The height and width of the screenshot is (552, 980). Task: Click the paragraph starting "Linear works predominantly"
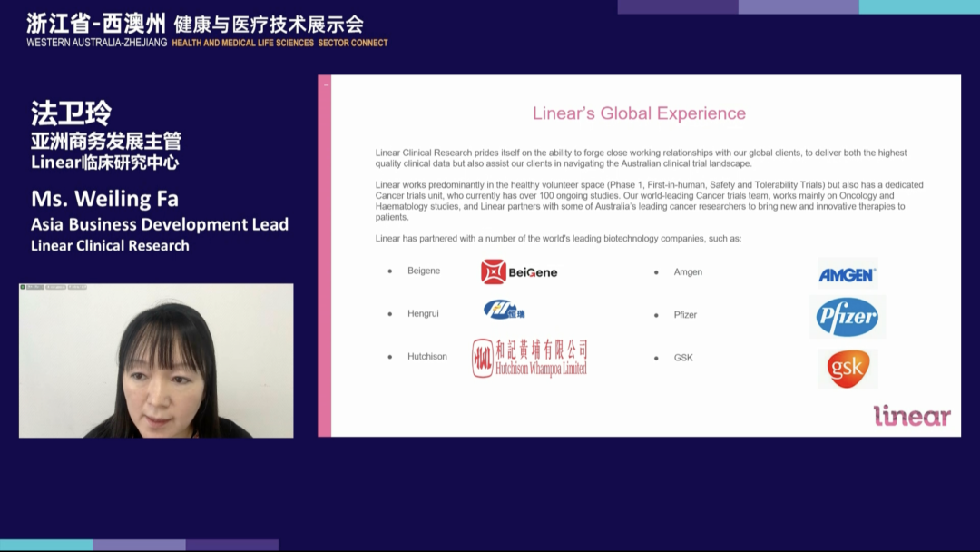click(x=650, y=201)
